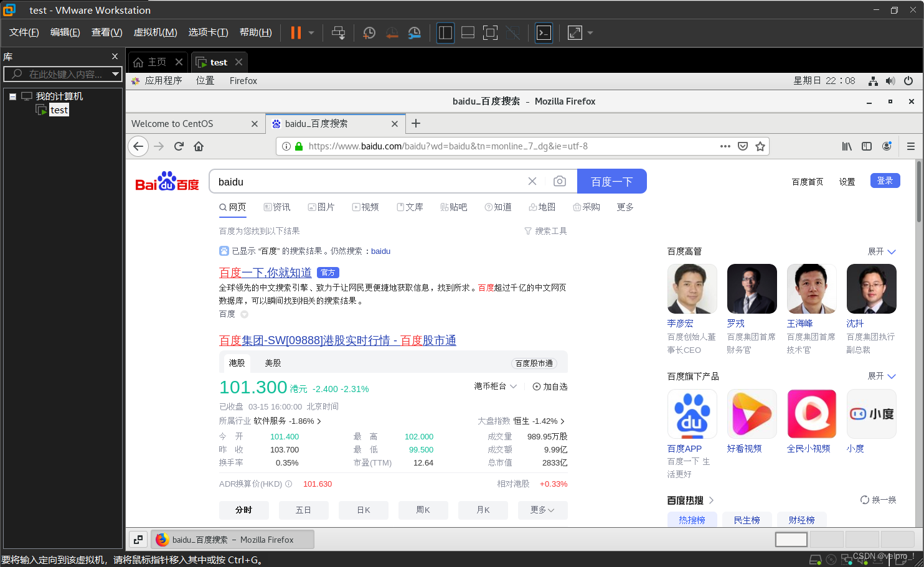Click the 百度一下 search button
This screenshot has height=567, width=924.
(612, 181)
